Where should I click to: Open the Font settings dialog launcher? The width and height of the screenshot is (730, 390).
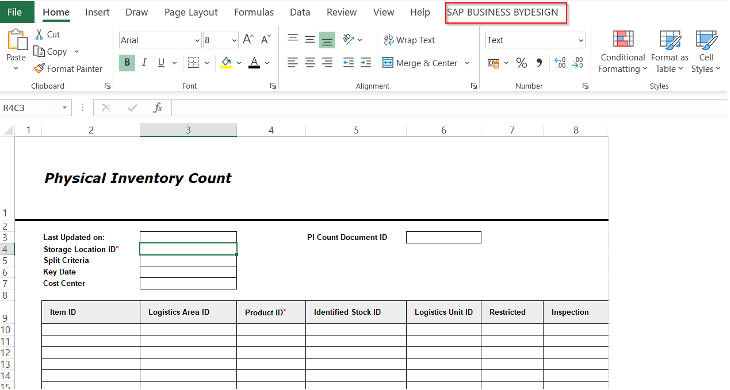[x=273, y=86]
